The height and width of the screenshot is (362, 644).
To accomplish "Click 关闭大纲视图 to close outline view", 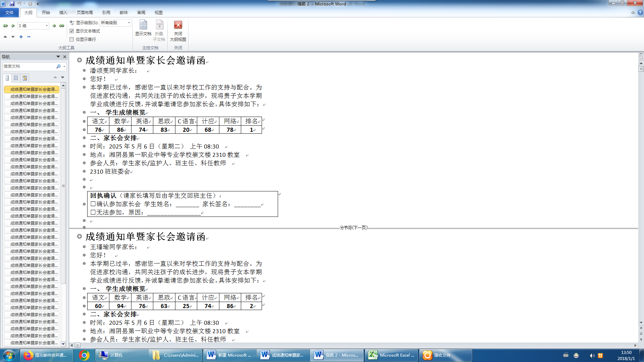I will [178, 31].
